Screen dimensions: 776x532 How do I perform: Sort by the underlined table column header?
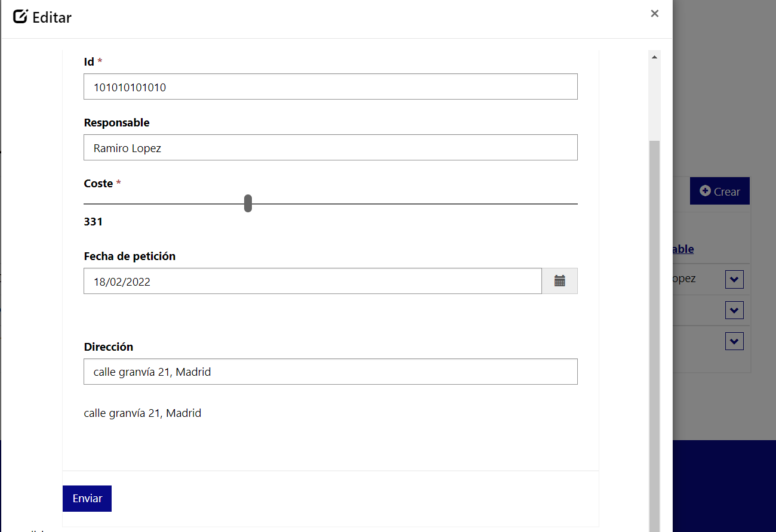[683, 249]
